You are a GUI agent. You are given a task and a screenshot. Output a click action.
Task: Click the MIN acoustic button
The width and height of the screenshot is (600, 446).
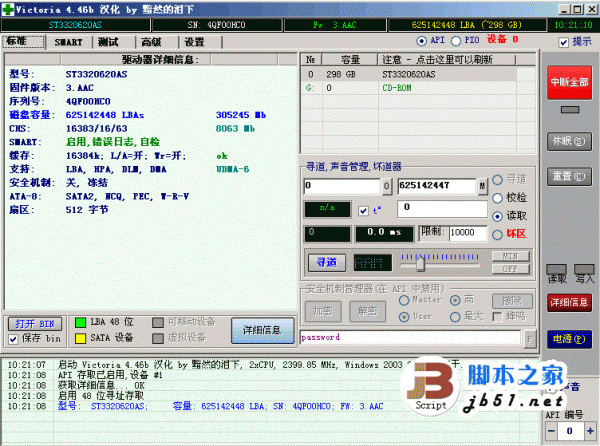point(510,256)
